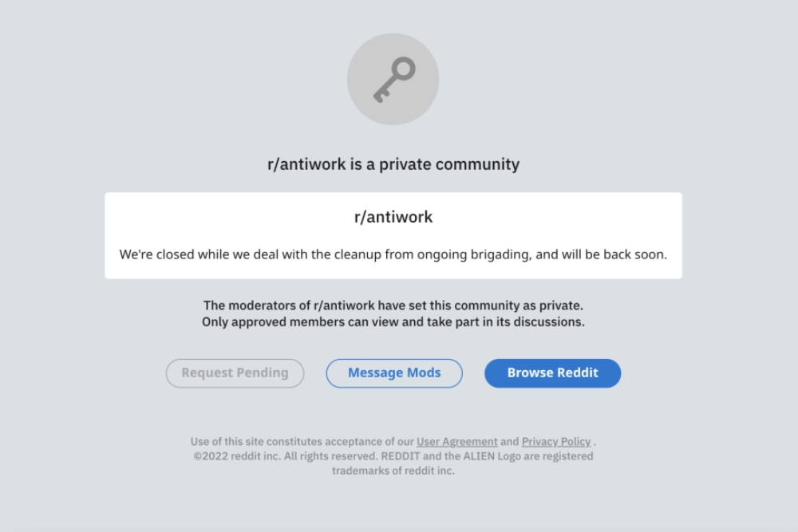The image size is (798, 532).
Task: Click the site acceptance footer line
Action: [x=393, y=441]
